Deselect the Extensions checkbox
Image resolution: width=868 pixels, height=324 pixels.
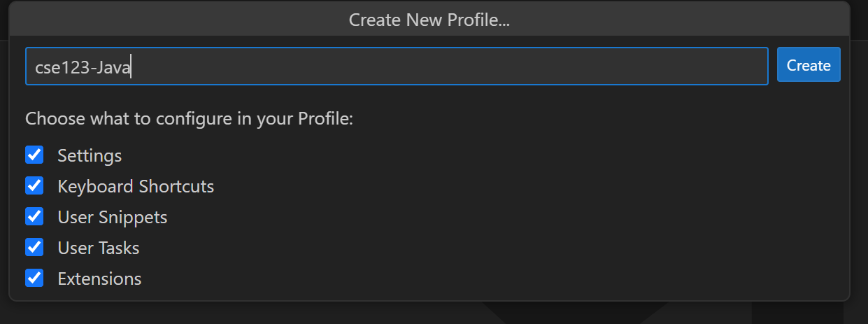pyautogui.click(x=34, y=278)
